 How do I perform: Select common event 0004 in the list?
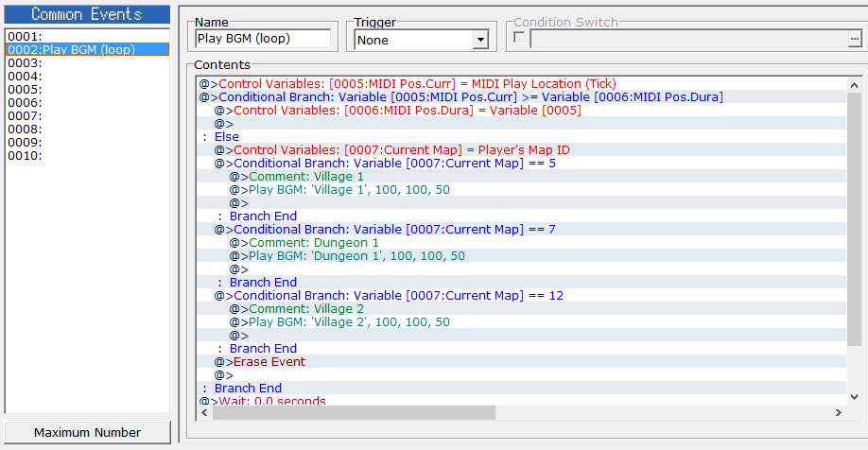[x=87, y=77]
